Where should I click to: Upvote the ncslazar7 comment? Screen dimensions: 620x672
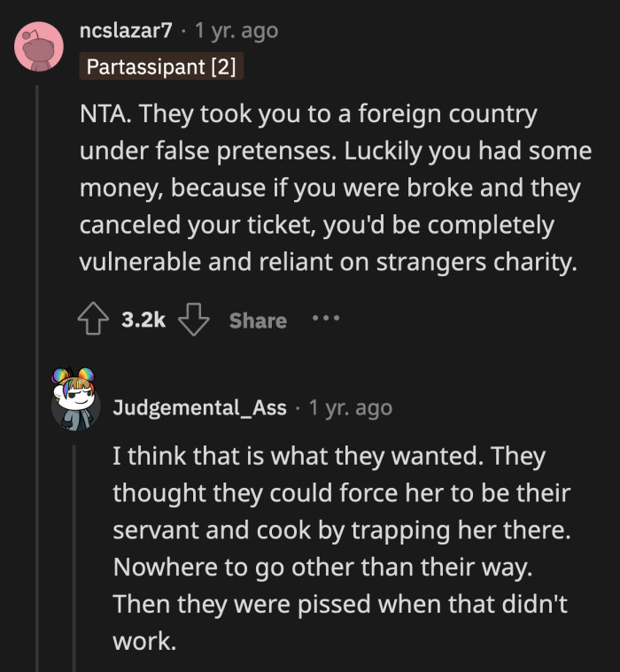93,320
